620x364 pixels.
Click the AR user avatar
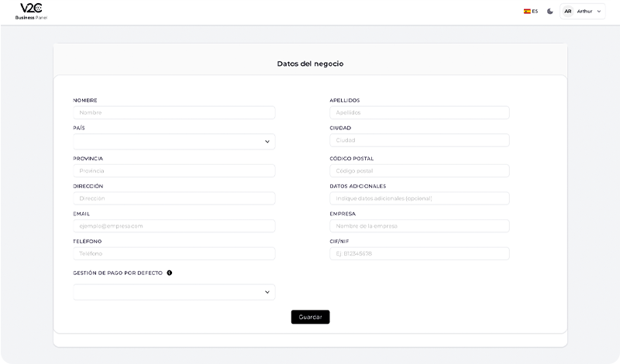(x=568, y=12)
